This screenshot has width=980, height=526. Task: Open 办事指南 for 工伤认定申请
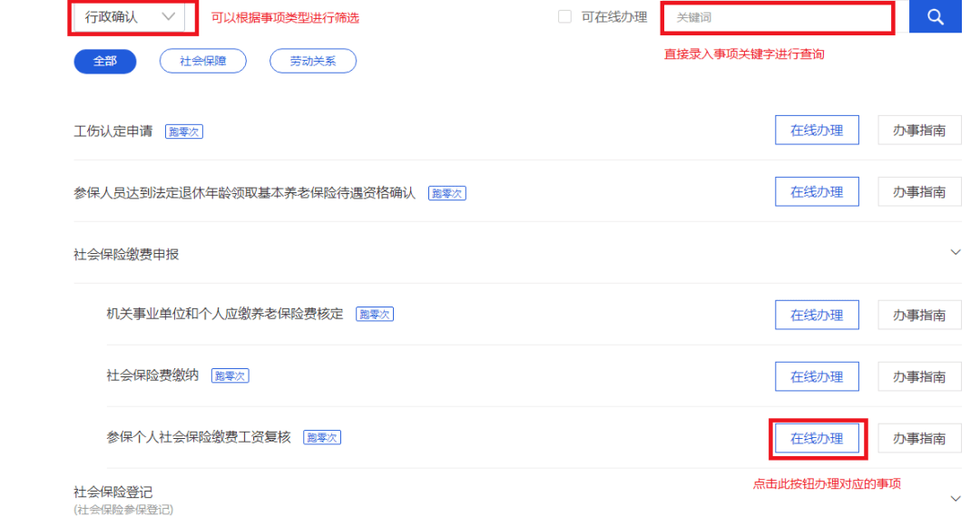(919, 130)
